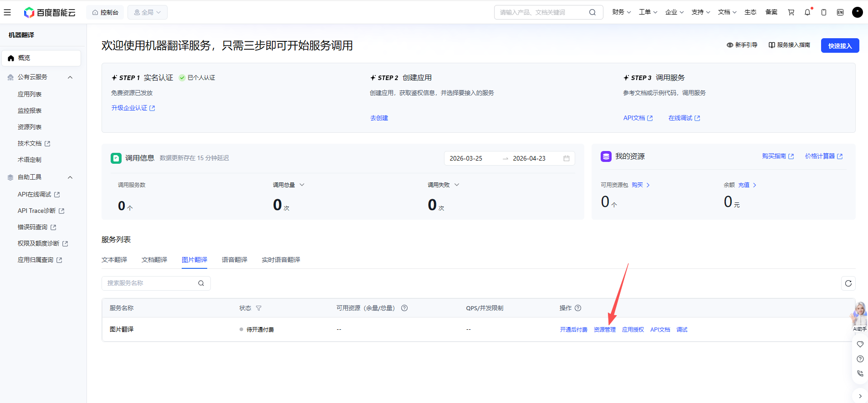Open the 调用总量 dropdown
The width and height of the screenshot is (868, 403).
(288, 185)
